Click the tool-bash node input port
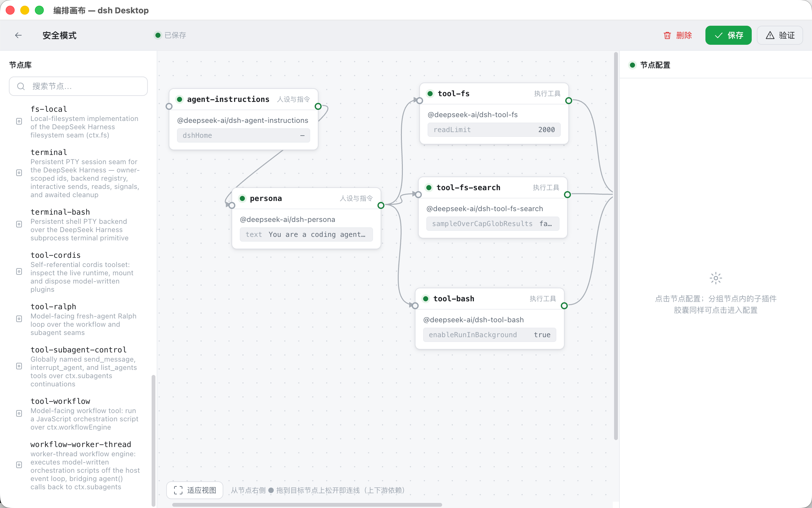 [x=416, y=306]
